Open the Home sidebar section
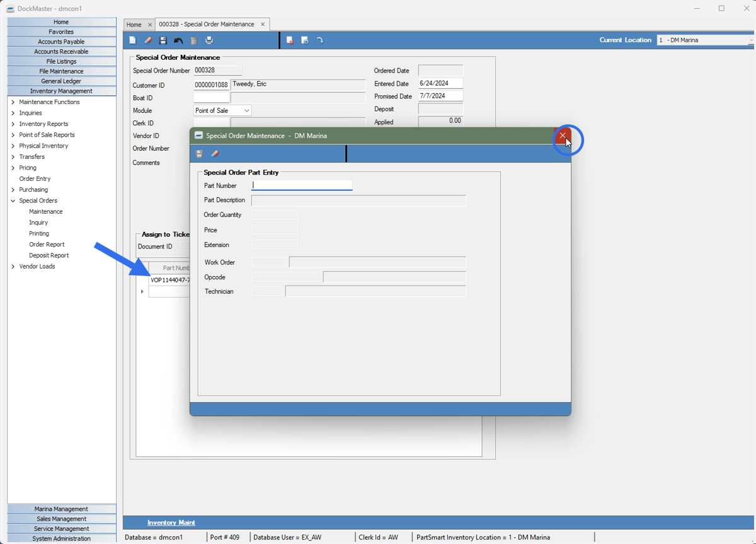 pyautogui.click(x=62, y=22)
